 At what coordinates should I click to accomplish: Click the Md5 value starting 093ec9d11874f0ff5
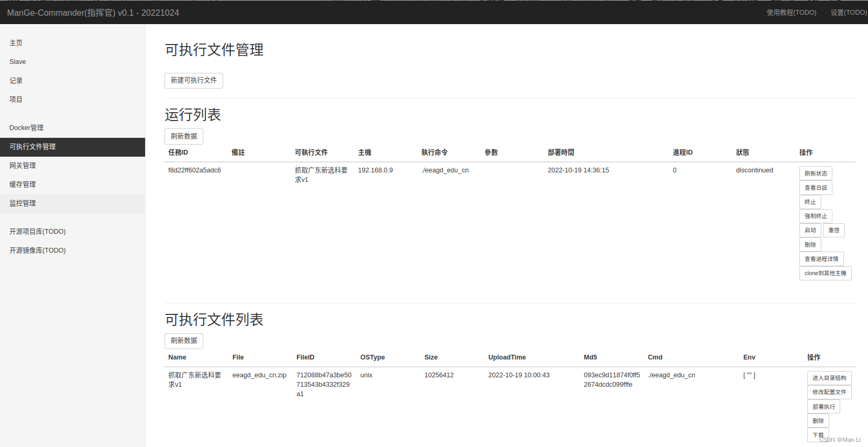pos(612,380)
